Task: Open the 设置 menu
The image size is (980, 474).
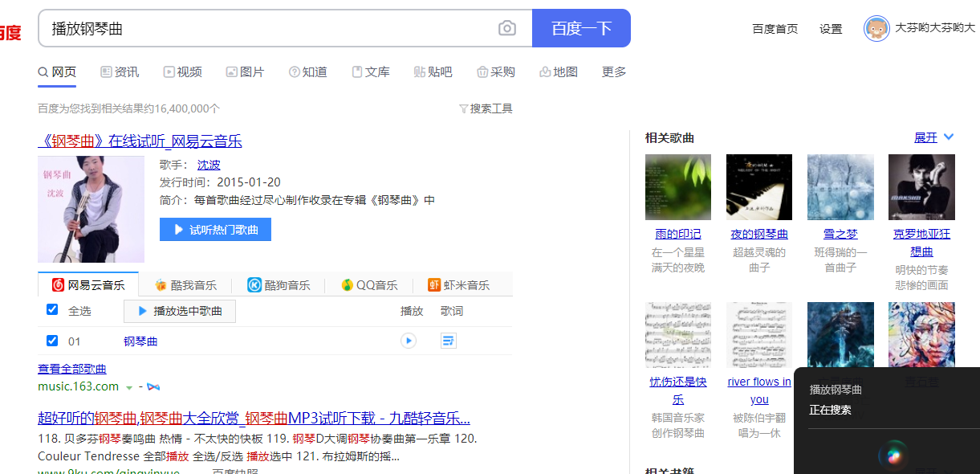Action: tap(831, 29)
